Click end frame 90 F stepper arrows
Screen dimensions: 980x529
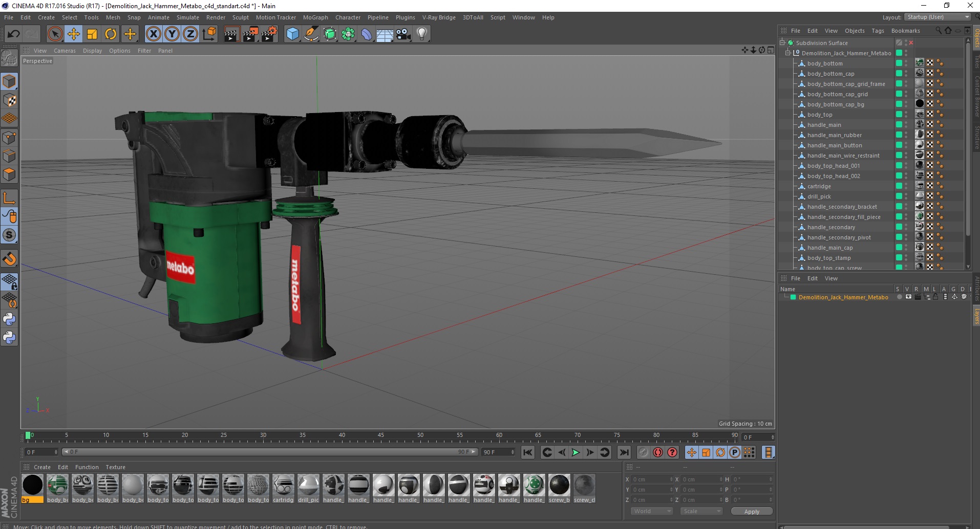[x=513, y=452]
